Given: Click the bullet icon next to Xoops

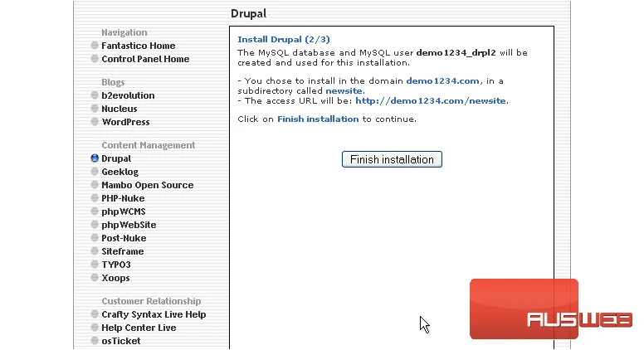Looking at the screenshot, I should pos(95,278).
